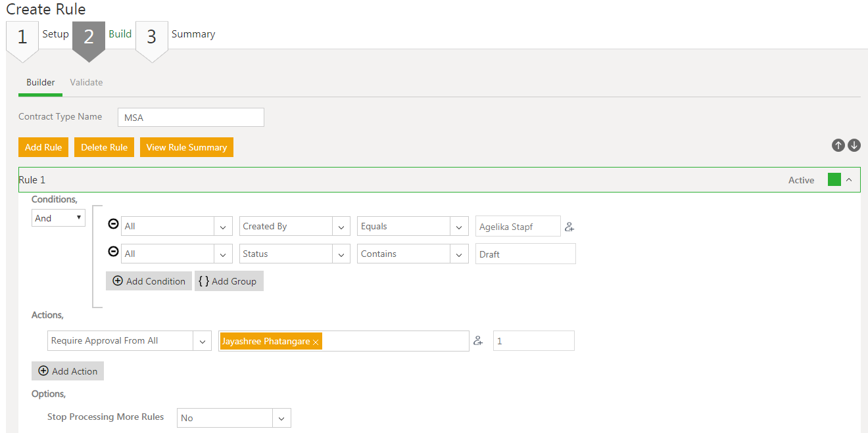The image size is (868, 433).
Task: Open add-user icon beside approver field
Action: tap(478, 341)
